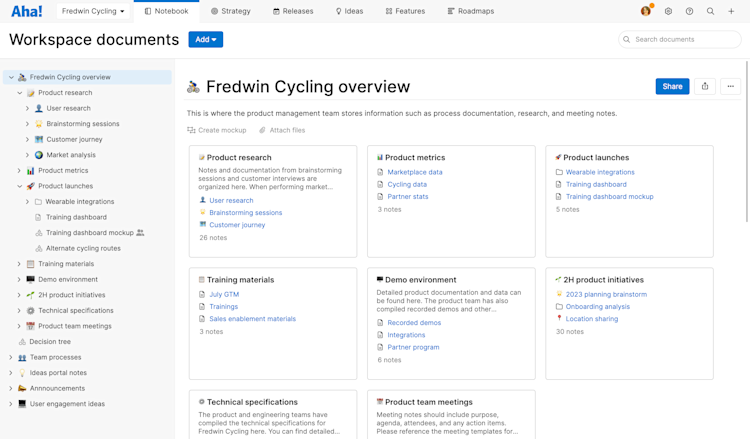Click the Technical specifications gear icon in sidebar
Screen dimensions: 750x439
(x=31, y=310)
